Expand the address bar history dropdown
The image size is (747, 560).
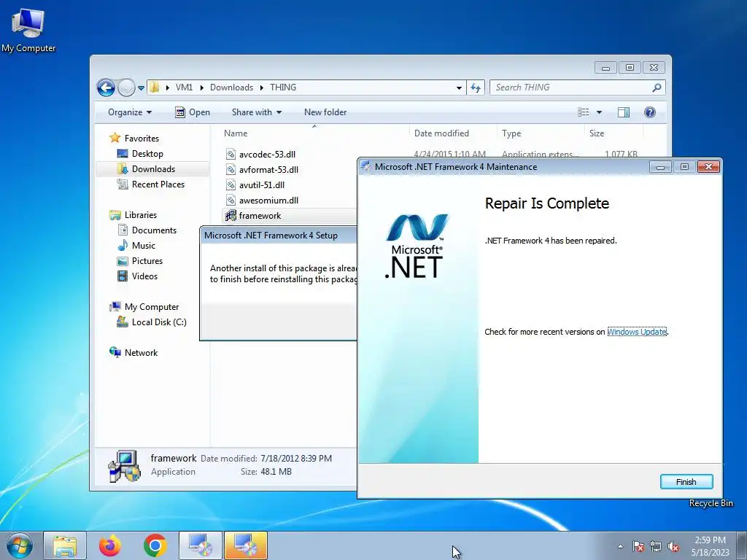[x=459, y=87]
